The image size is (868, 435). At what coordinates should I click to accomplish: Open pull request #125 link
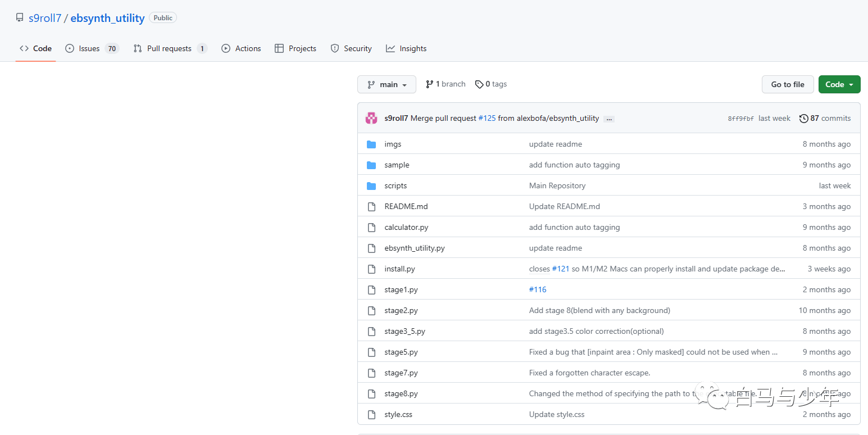[x=487, y=118]
